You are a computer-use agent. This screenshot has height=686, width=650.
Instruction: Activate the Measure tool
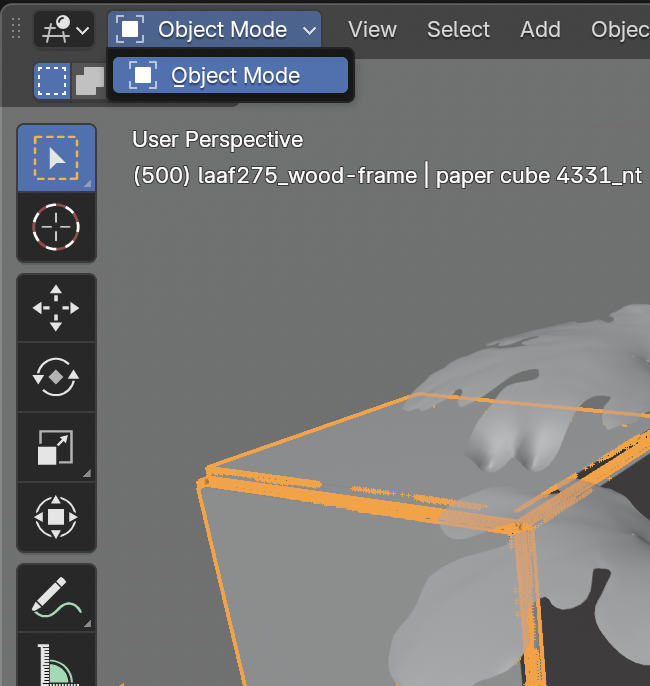(x=56, y=661)
